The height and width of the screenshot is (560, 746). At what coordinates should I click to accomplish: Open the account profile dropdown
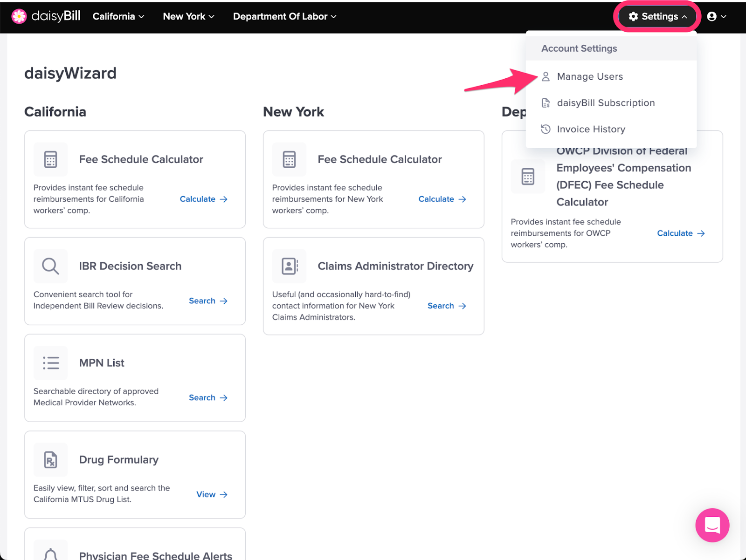716,16
